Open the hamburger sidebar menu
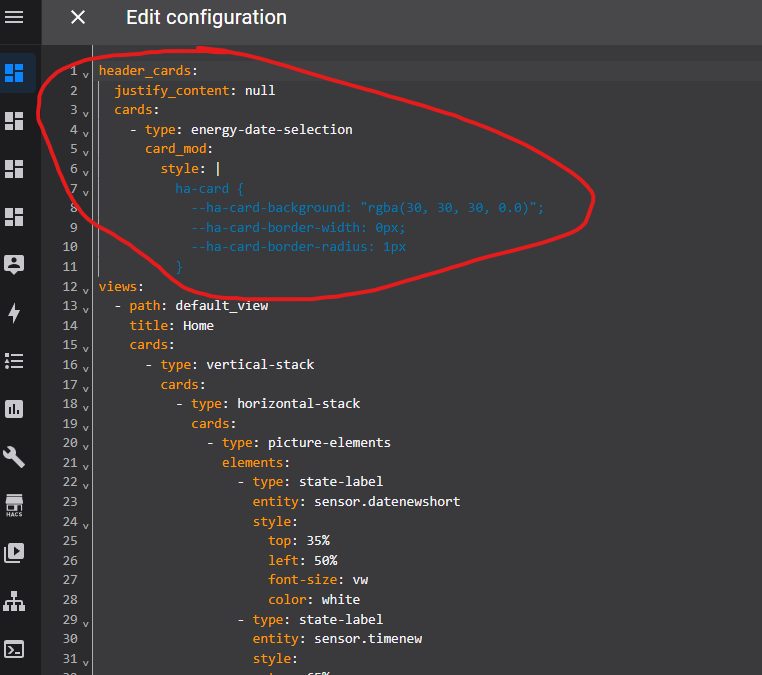This screenshot has width=762, height=675. coord(14,17)
